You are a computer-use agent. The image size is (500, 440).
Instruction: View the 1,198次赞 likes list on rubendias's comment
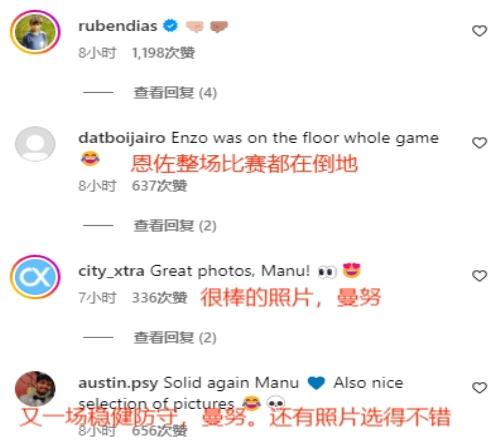coord(163,53)
